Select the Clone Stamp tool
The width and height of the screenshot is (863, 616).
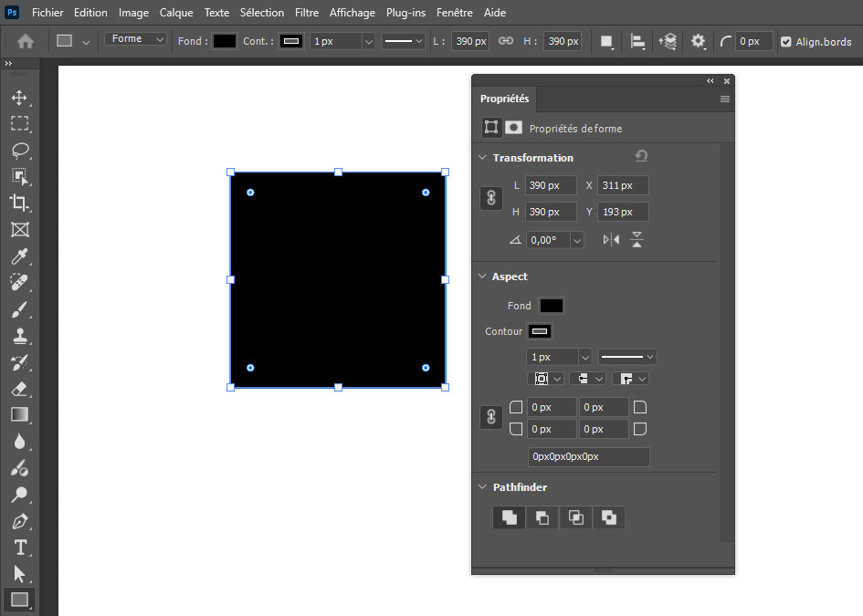coord(19,336)
